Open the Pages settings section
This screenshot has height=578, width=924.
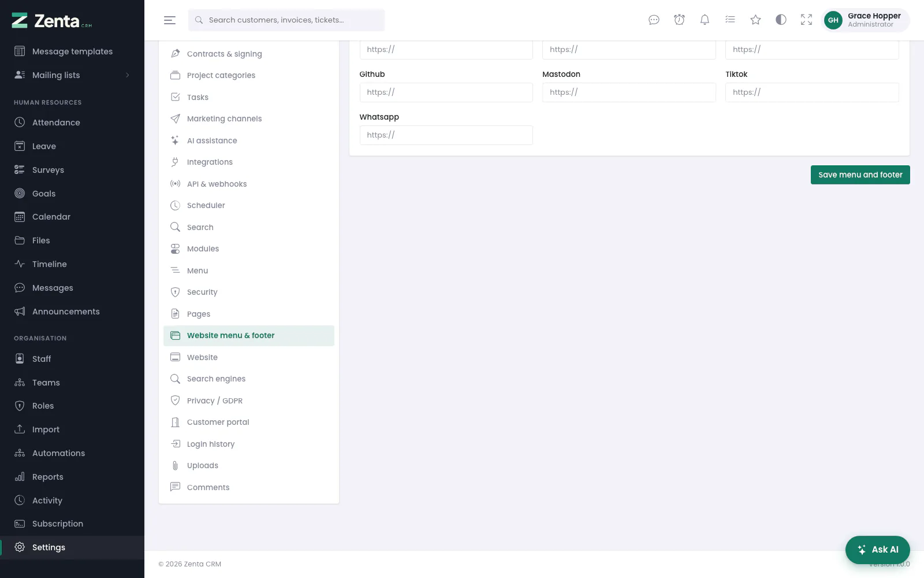[249, 314]
